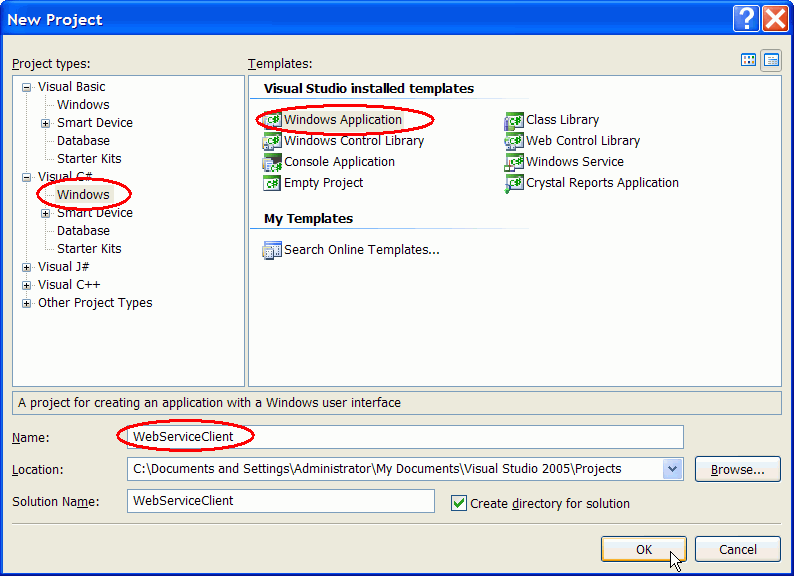Select the Visual C++ project type label
This screenshot has width=794, height=576.
point(69,285)
